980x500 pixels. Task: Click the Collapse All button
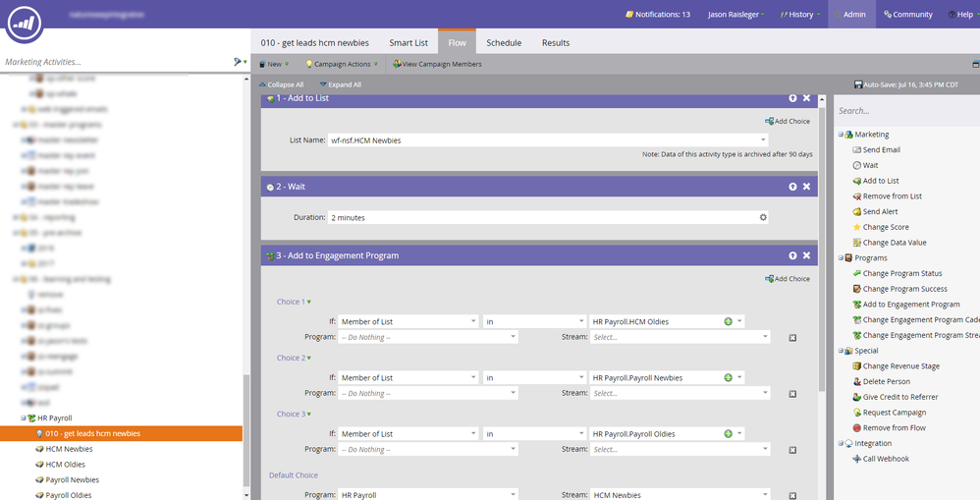click(280, 85)
